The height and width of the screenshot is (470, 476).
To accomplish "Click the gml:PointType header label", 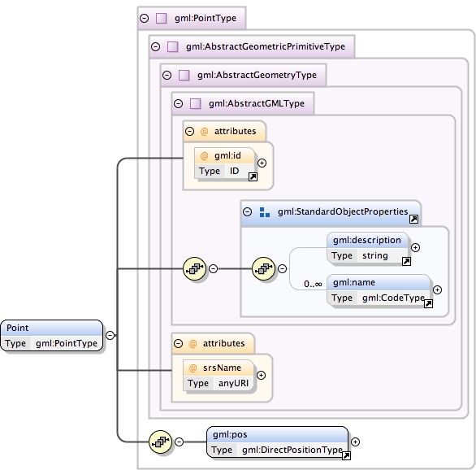I will click(x=206, y=18).
